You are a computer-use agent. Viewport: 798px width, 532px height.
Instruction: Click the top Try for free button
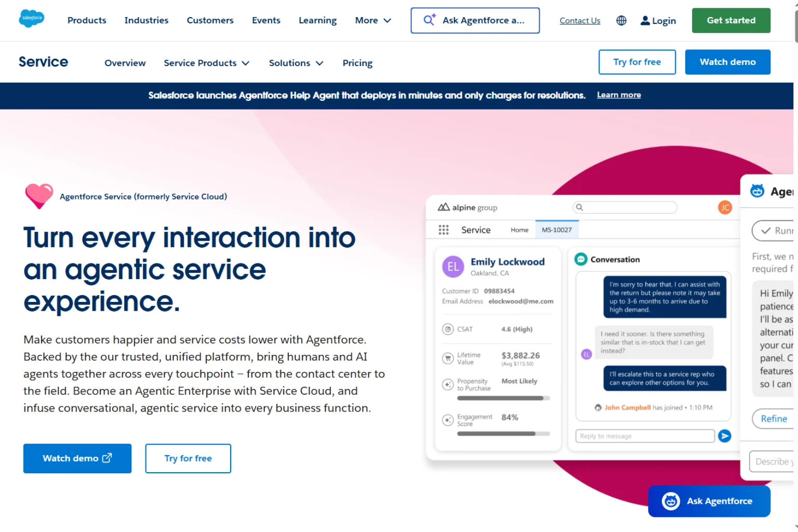pos(637,62)
